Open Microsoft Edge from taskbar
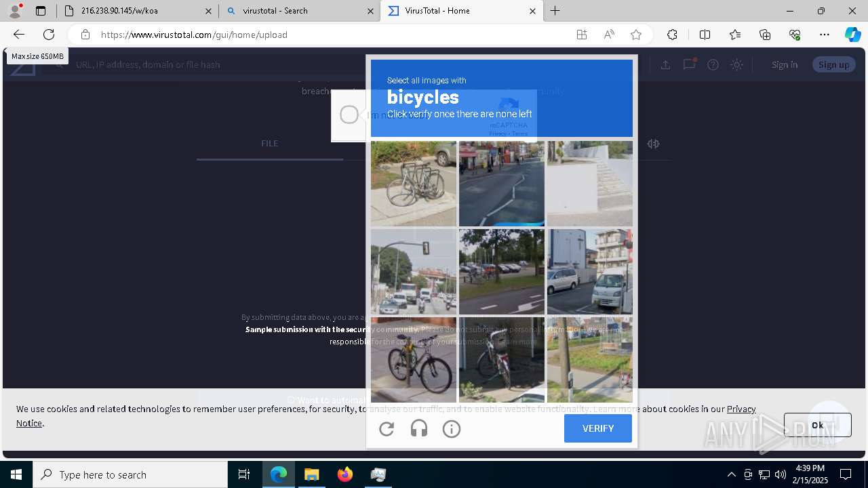This screenshot has height=488, width=868. [x=279, y=474]
